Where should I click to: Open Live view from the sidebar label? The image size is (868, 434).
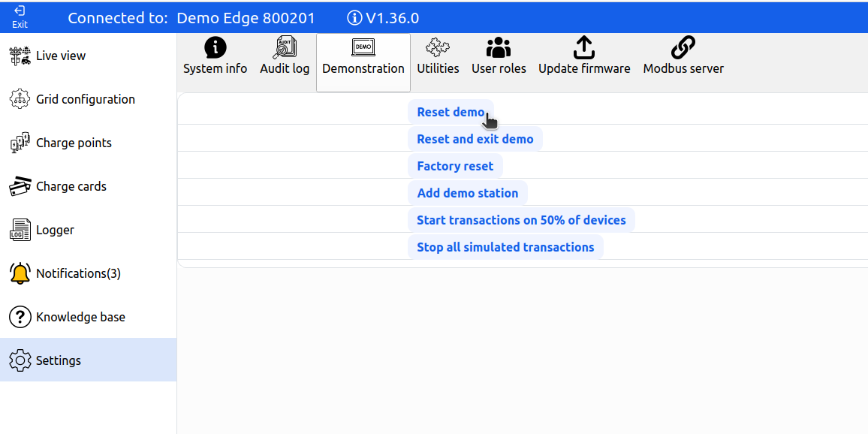click(61, 56)
